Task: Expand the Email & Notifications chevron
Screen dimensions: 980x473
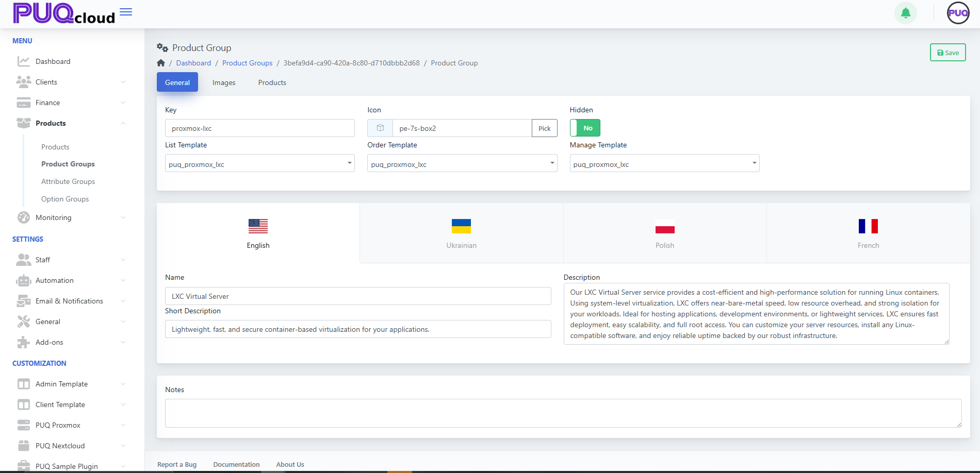Action: click(123, 301)
